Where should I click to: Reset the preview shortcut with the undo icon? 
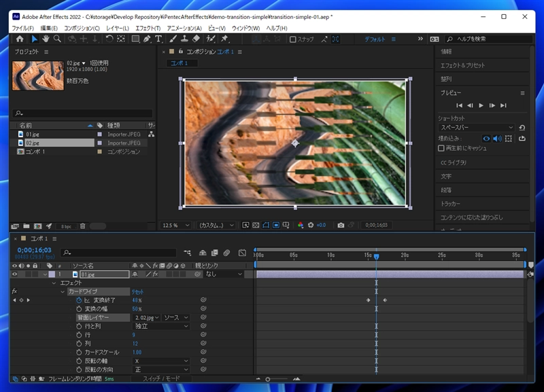tap(522, 128)
